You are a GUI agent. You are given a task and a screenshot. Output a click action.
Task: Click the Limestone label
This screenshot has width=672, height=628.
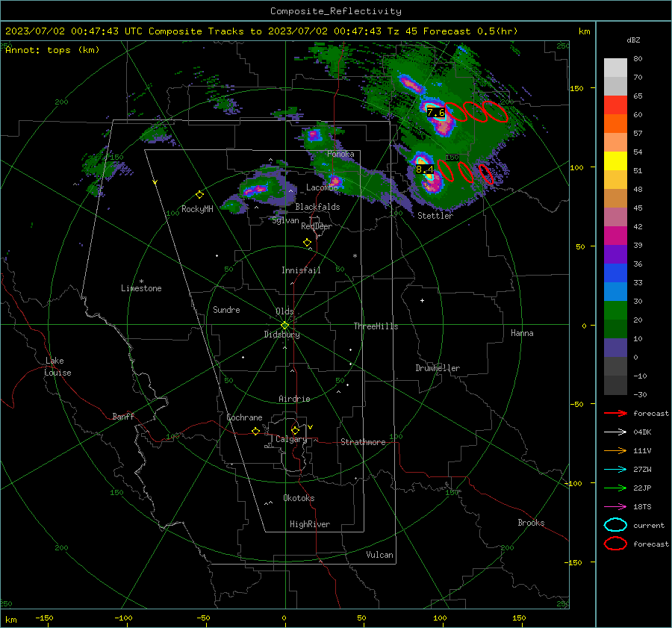[141, 288]
